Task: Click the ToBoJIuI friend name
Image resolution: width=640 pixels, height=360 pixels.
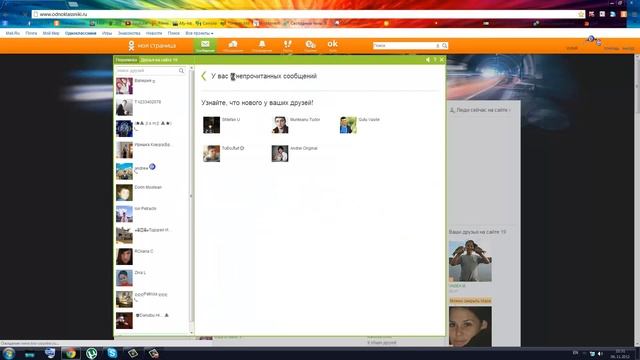Action: pos(233,148)
